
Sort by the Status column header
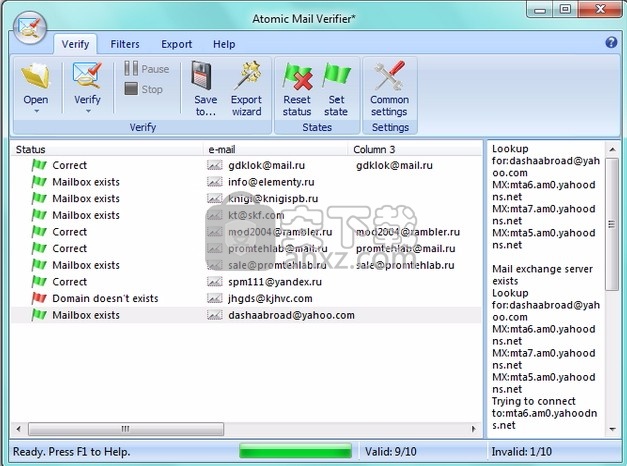point(107,150)
